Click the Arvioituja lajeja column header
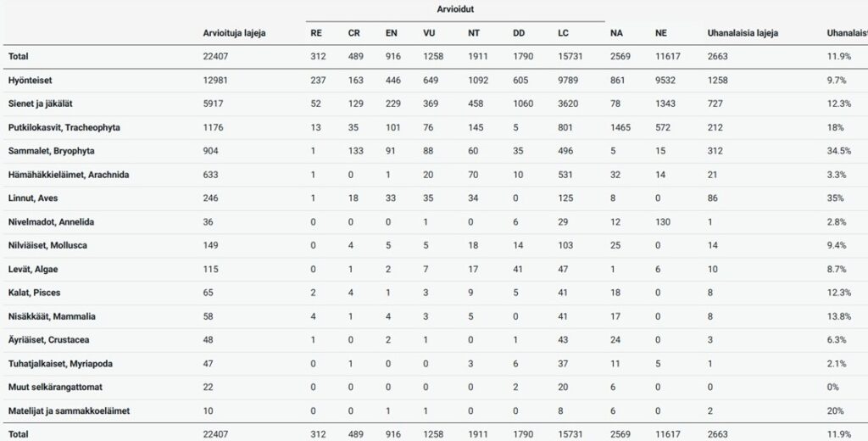Viewport: 868px width, 441px height. [233, 33]
